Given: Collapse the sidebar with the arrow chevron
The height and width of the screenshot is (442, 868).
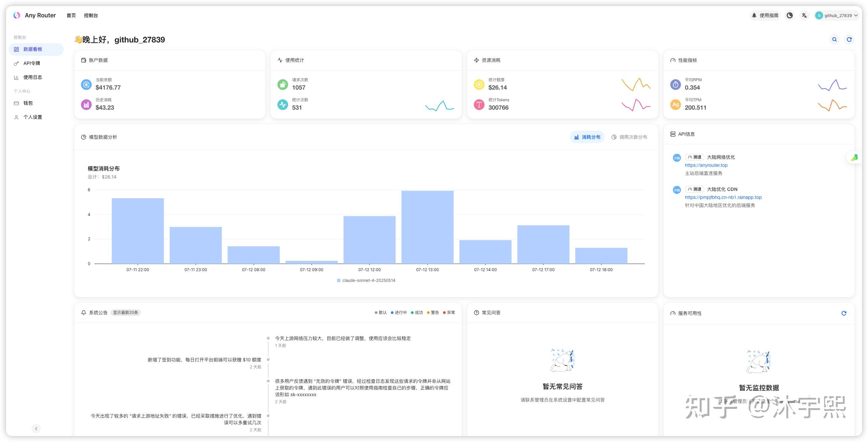Looking at the screenshot, I should coord(36,429).
